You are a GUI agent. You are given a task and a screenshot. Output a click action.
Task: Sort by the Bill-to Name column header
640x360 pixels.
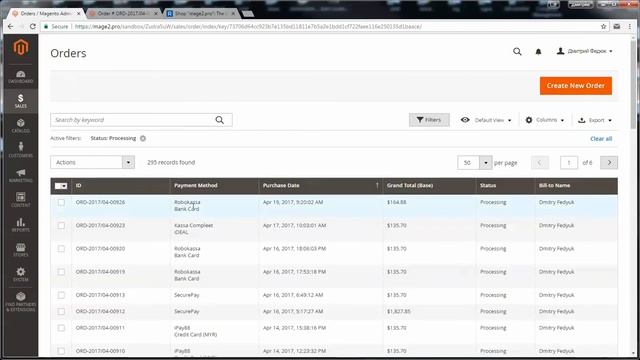coord(576,186)
